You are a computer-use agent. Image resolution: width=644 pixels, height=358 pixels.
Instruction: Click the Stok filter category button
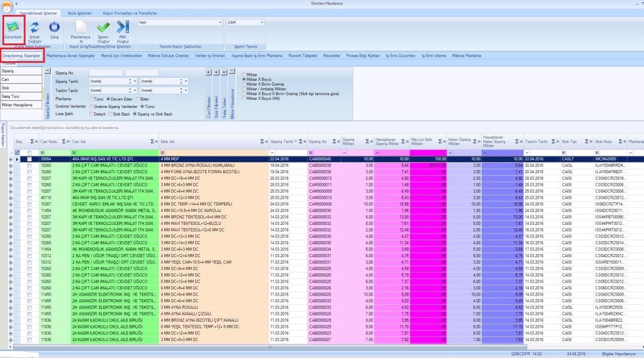[21, 88]
